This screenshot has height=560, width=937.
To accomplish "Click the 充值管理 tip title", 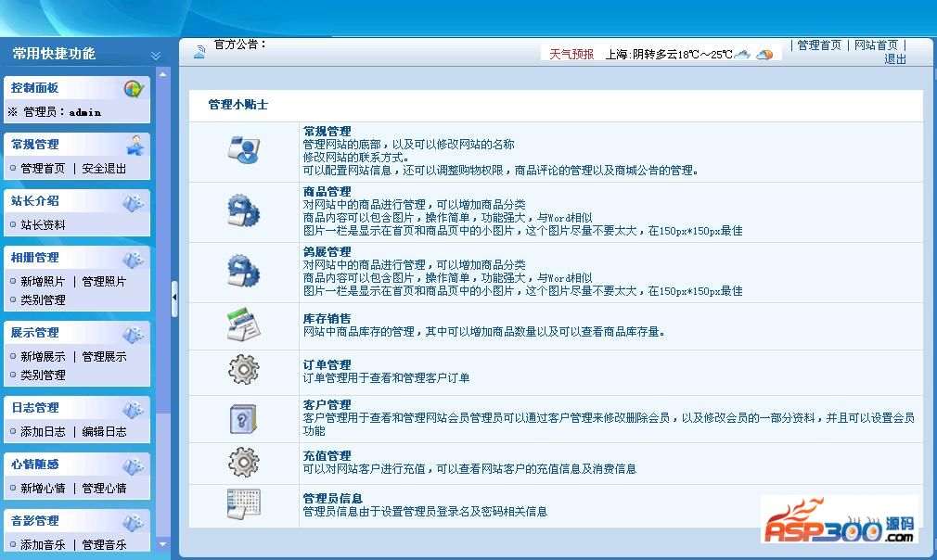I will click(327, 455).
